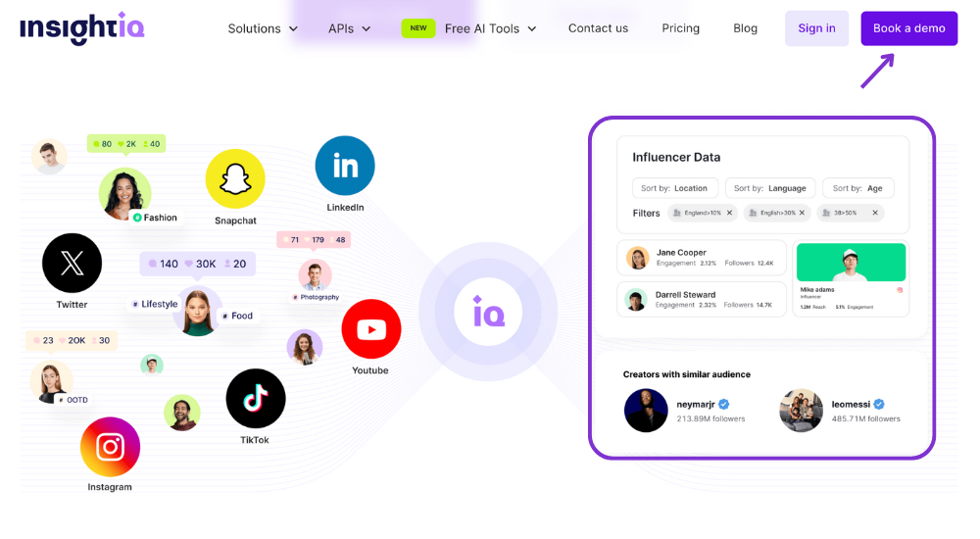Click woman avatar left of YouTube
980x539 pixels.
[x=305, y=347]
